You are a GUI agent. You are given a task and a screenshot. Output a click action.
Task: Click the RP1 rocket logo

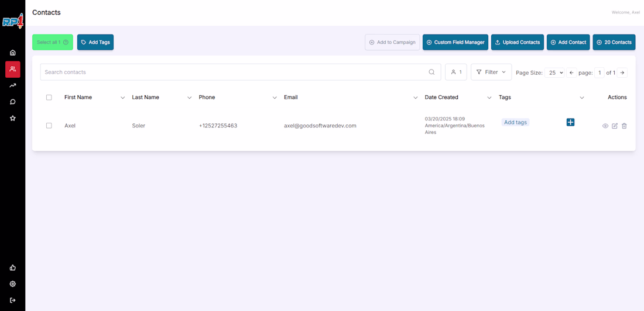click(13, 21)
